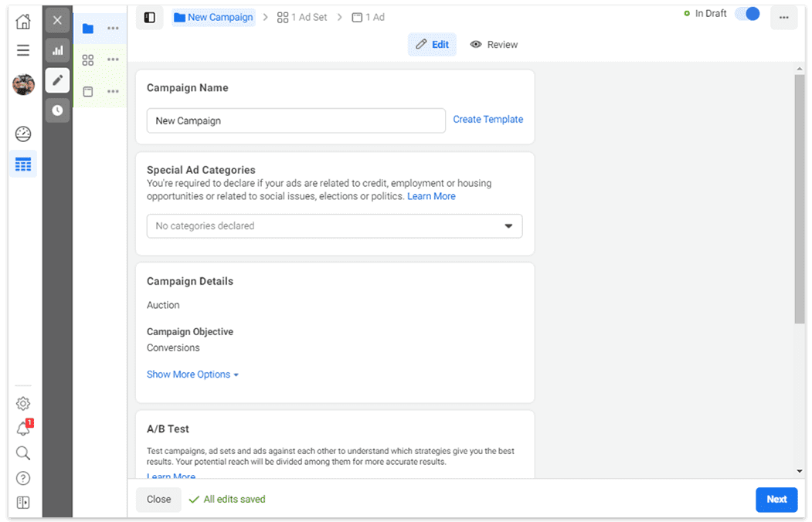Open Learn More about special ad categories

(x=431, y=196)
